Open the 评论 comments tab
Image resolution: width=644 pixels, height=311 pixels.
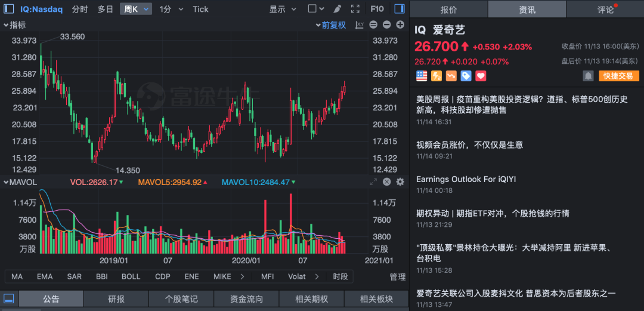(605, 9)
